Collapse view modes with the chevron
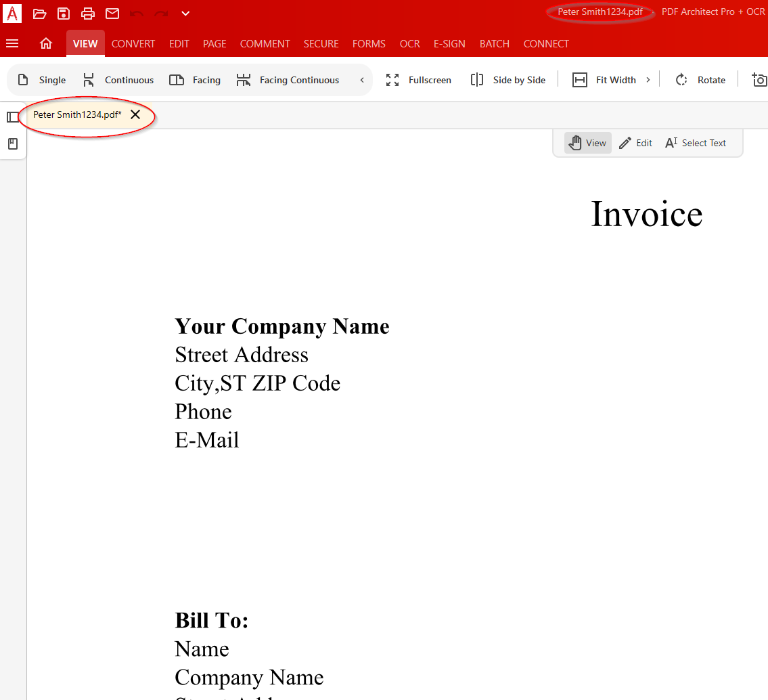 point(361,79)
